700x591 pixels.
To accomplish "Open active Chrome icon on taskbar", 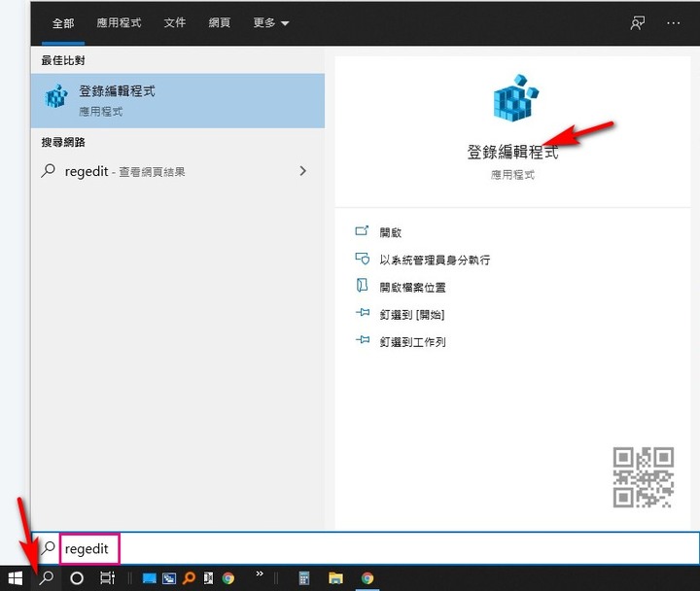I will click(367, 578).
